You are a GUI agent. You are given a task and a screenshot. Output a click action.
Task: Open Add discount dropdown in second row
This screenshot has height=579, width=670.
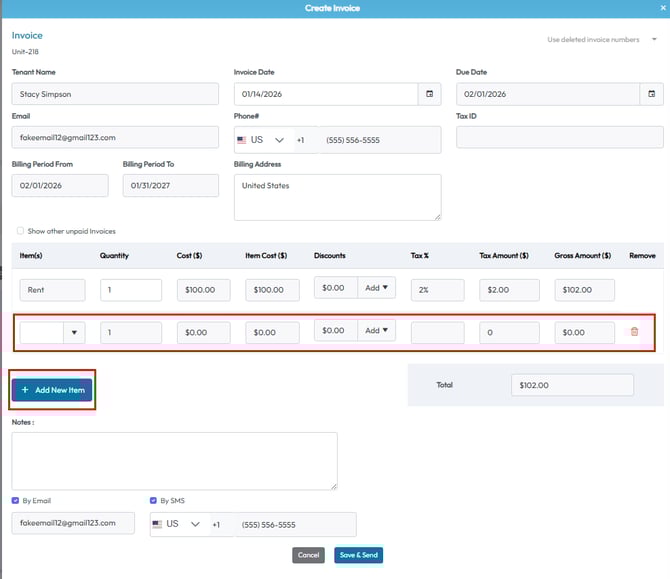pos(379,330)
